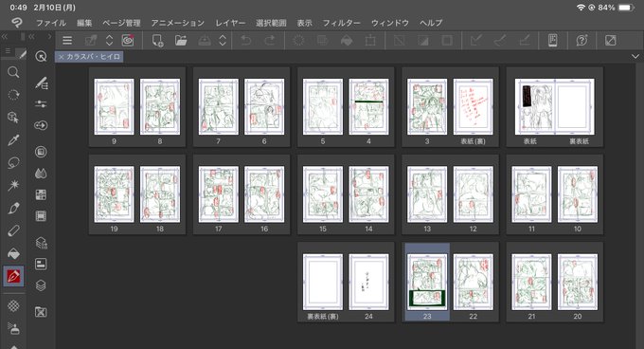
Task: Click the Fill bucket icon in command bar
Action: (347, 40)
